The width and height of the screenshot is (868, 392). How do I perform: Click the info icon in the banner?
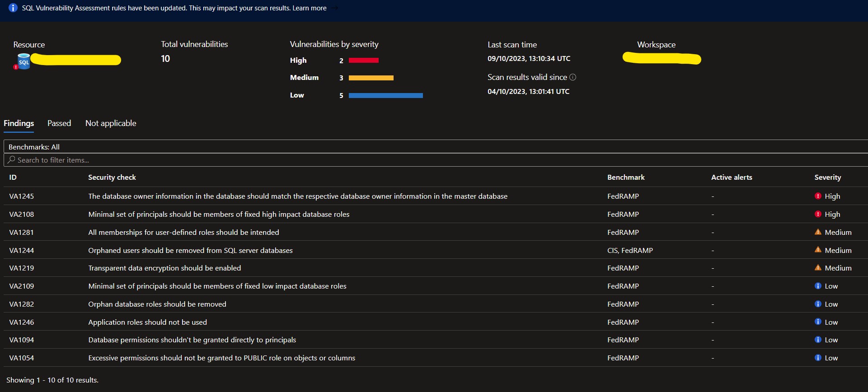13,8
